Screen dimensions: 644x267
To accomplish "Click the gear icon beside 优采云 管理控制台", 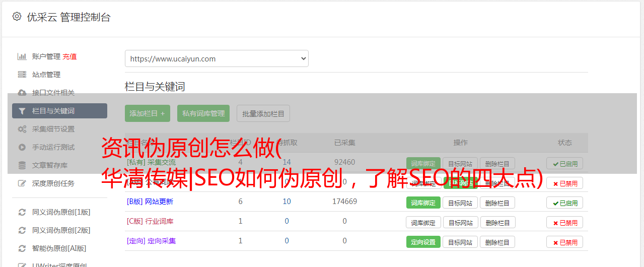I will [x=17, y=17].
